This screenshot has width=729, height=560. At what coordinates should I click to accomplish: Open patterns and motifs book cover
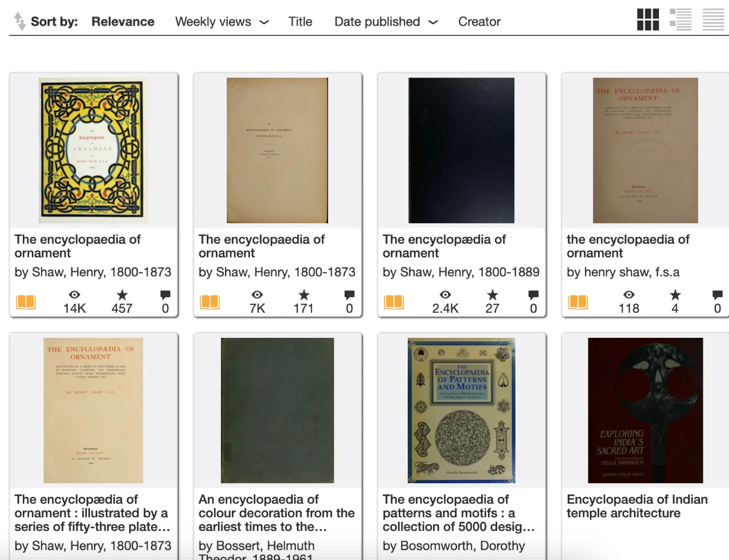coord(461,410)
